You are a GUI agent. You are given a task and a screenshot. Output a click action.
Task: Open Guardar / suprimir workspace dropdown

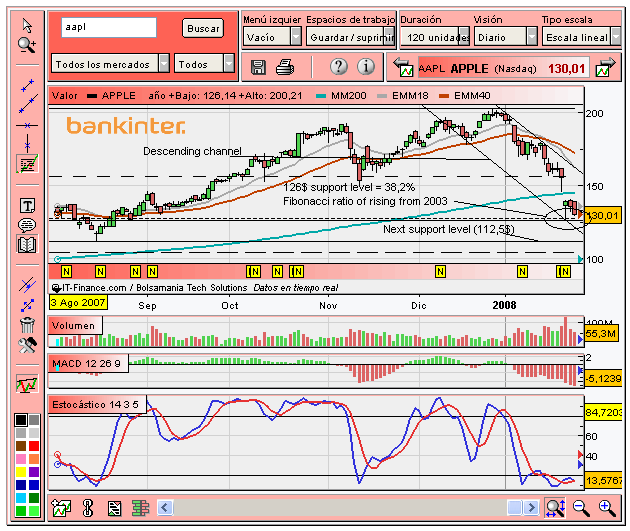(351, 37)
